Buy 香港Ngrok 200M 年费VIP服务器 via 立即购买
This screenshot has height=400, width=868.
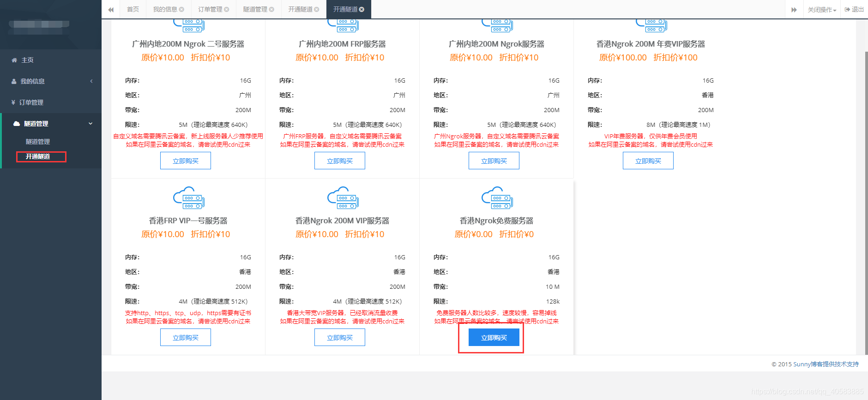pyautogui.click(x=648, y=161)
